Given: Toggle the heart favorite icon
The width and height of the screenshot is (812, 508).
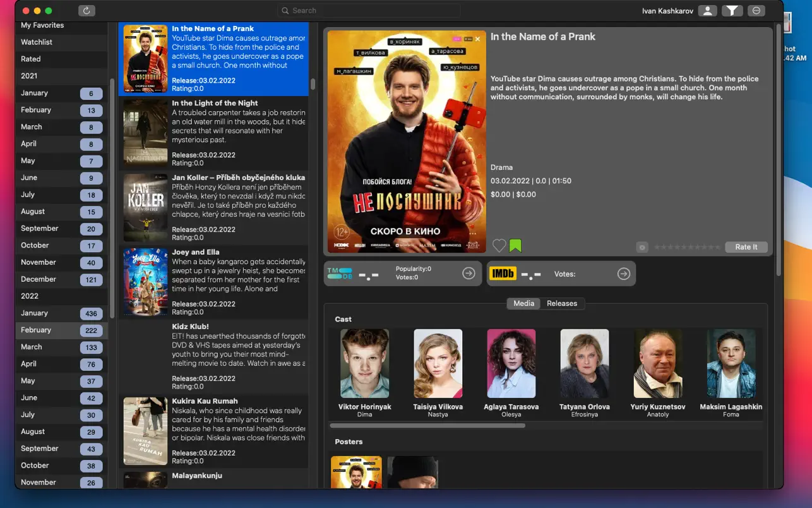Looking at the screenshot, I should pyautogui.click(x=499, y=246).
